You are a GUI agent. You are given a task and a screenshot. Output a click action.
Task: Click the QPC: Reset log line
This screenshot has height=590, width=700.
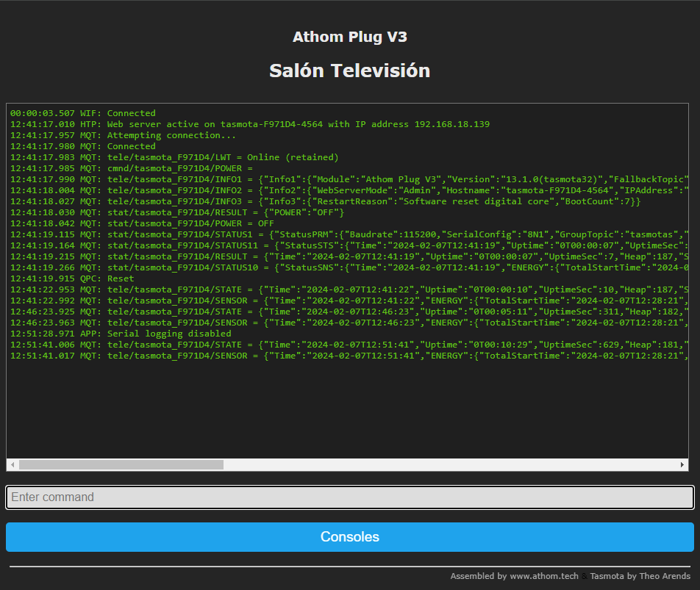[72, 278]
